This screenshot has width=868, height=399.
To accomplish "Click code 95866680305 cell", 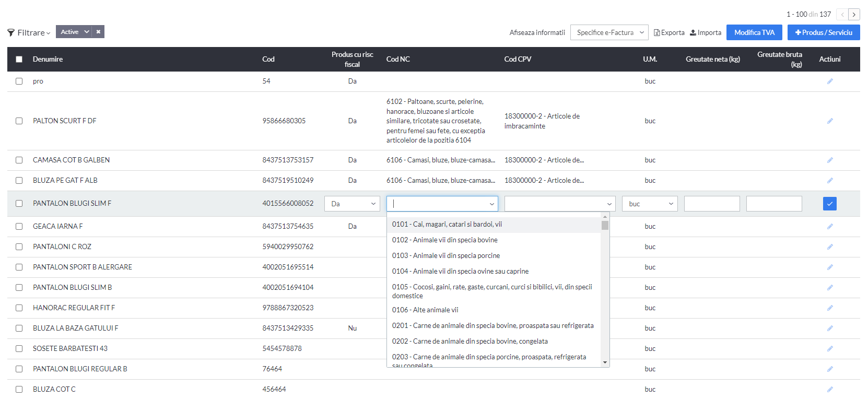I will point(284,121).
